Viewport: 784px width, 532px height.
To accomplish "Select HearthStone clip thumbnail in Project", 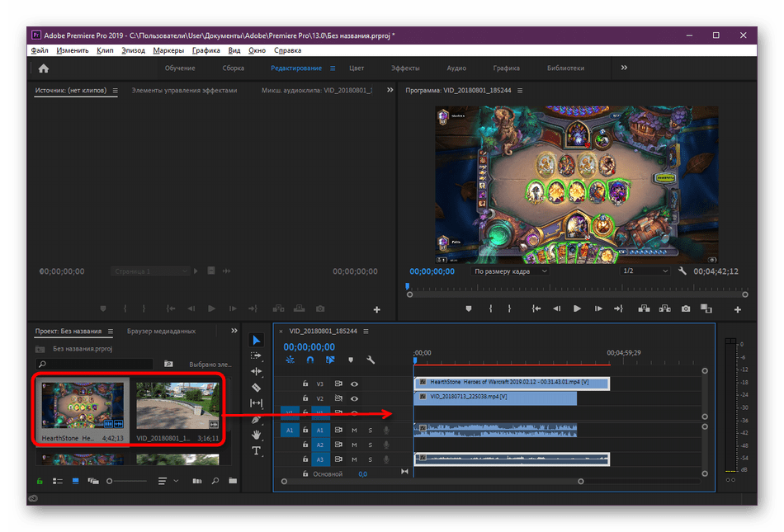I will tap(82, 405).
